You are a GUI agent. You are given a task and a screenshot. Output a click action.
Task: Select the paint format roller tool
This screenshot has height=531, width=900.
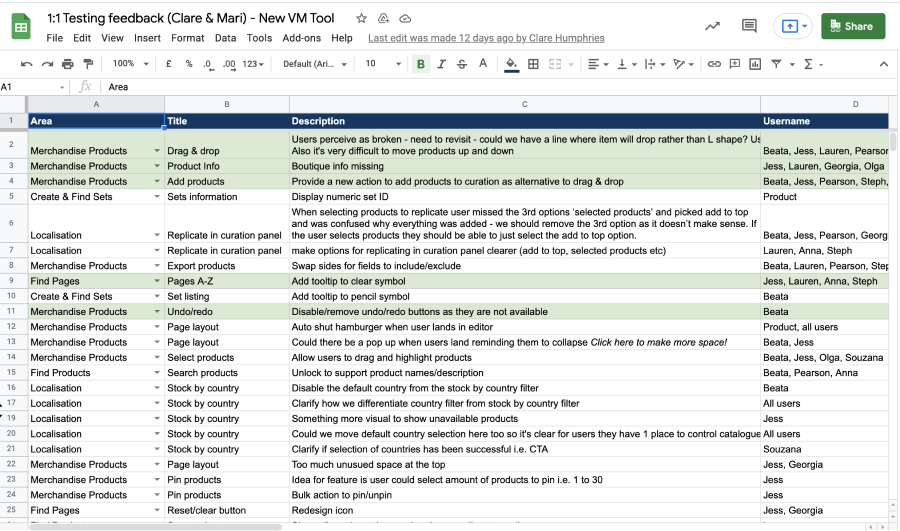(x=87, y=64)
